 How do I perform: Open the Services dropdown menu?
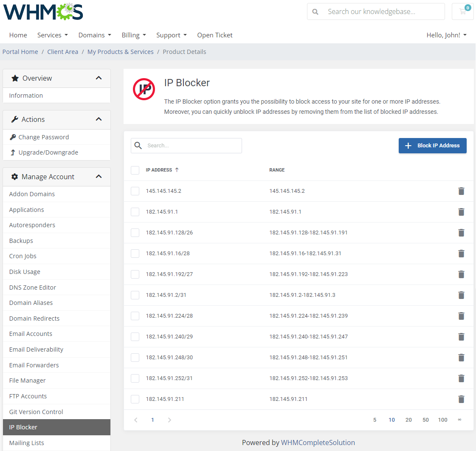coord(53,35)
